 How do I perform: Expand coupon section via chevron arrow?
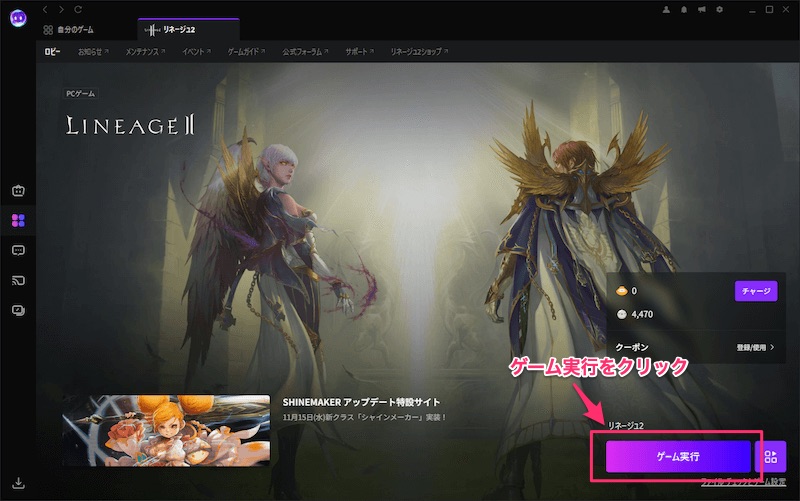tap(772, 347)
